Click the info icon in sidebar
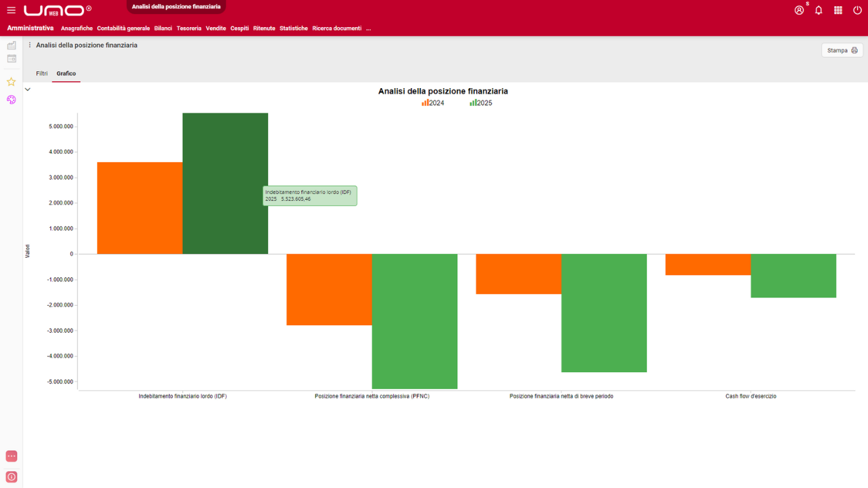The image size is (868, 488). pyautogui.click(x=11, y=477)
